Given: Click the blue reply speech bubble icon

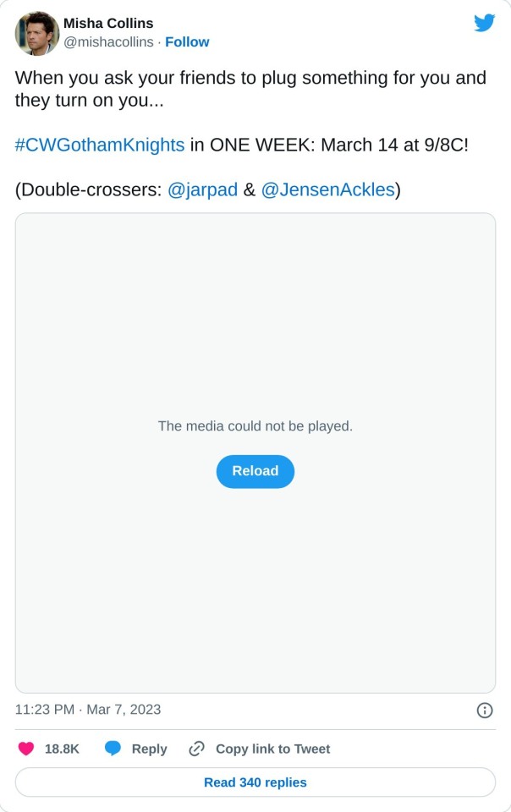Looking at the screenshot, I should coord(113,749).
